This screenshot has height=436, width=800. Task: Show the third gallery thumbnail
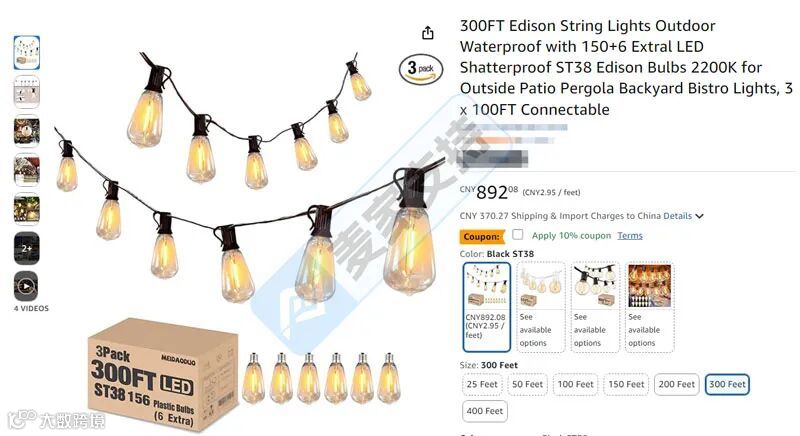pos(27,131)
